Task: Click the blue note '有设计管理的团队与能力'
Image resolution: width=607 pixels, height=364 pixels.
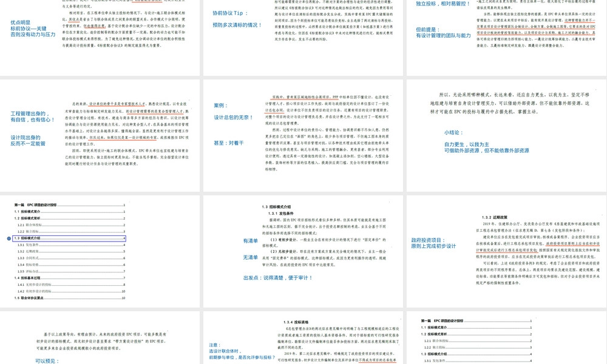Action: click(443, 36)
